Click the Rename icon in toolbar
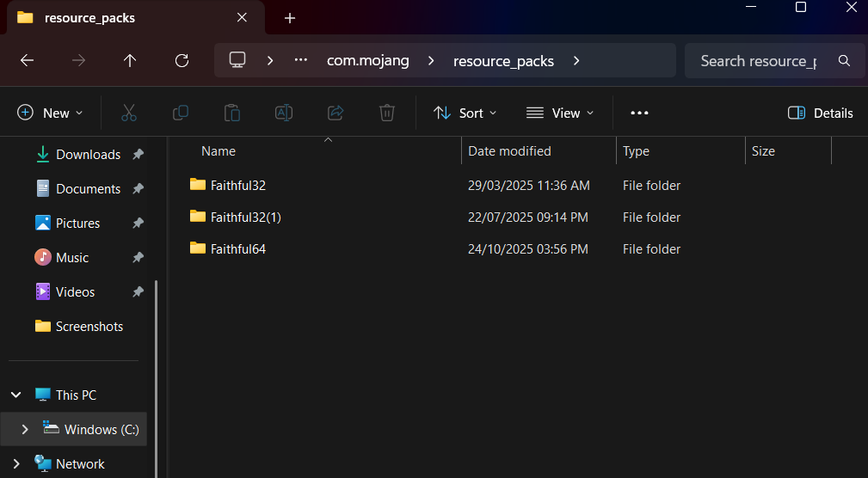Screen dimensions: 868x478 (284, 113)
